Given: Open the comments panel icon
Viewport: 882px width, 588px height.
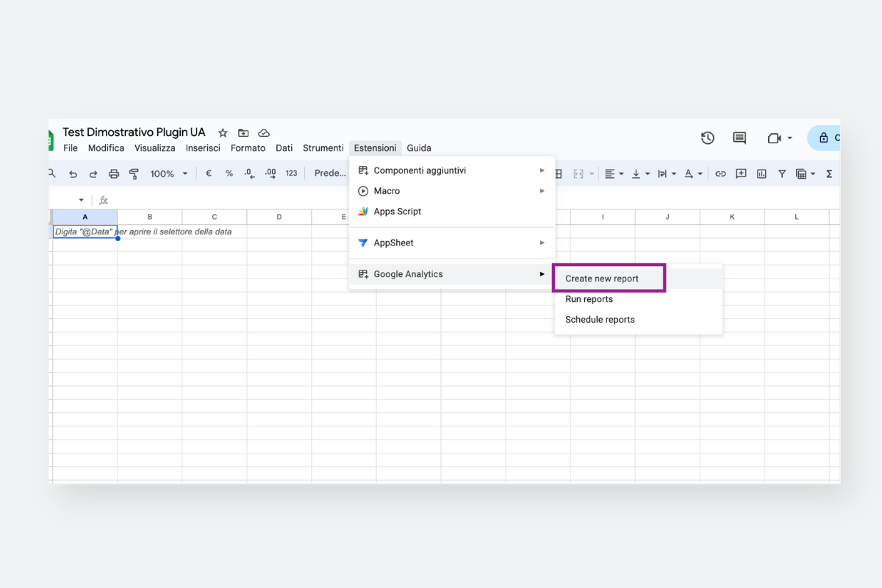Looking at the screenshot, I should tap(739, 138).
